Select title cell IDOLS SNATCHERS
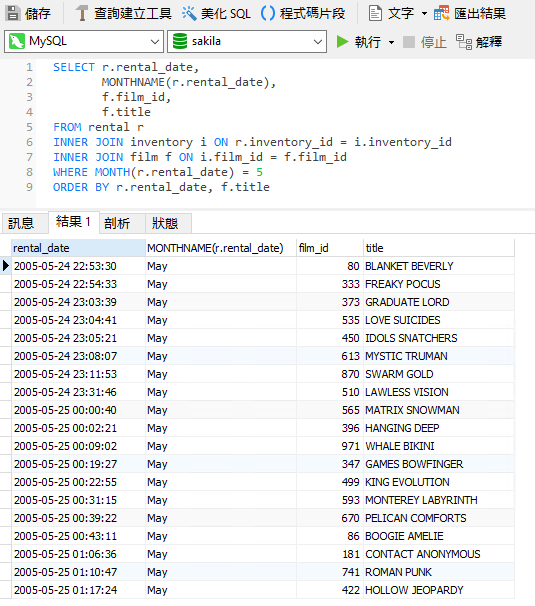 [x=439, y=338]
